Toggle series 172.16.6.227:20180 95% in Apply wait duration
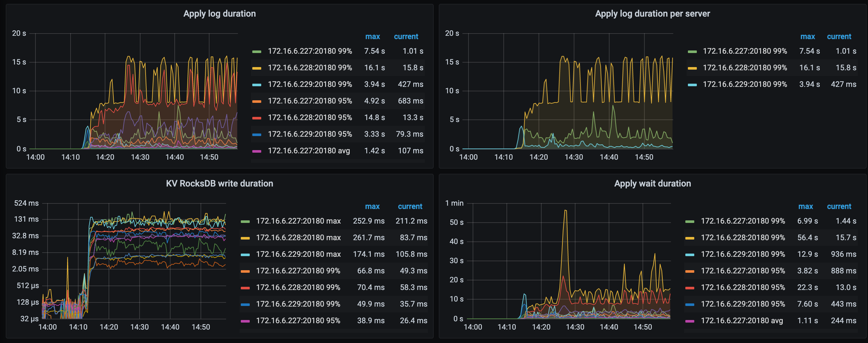Viewport: 868px width, 343px height. [742, 271]
